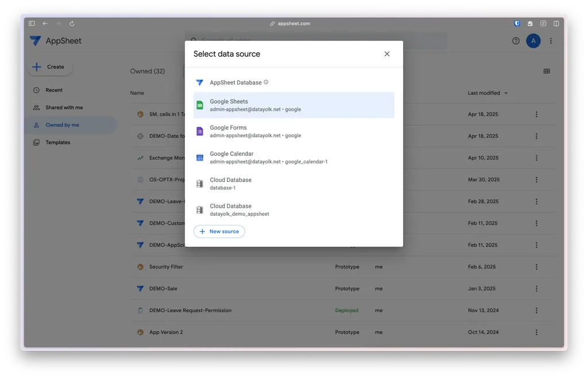This screenshot has height=378, width=588.
Task: Open more options for Security Filter row
Action: [536, 267]
